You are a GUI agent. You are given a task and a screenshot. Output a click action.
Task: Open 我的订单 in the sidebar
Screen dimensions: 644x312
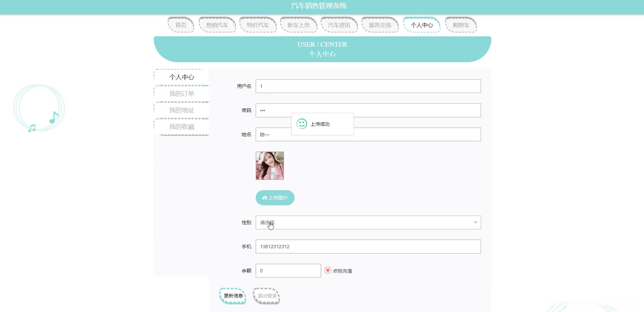click(182, 94)
